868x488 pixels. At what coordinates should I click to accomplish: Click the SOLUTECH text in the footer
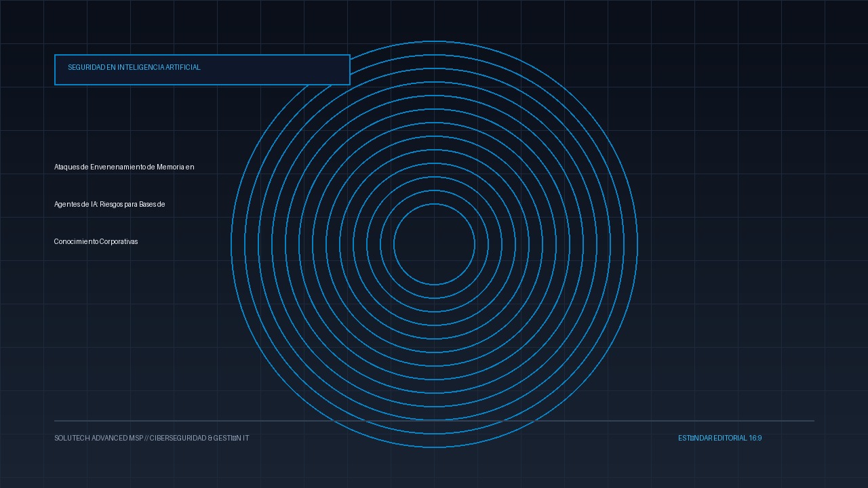(72, 439)
